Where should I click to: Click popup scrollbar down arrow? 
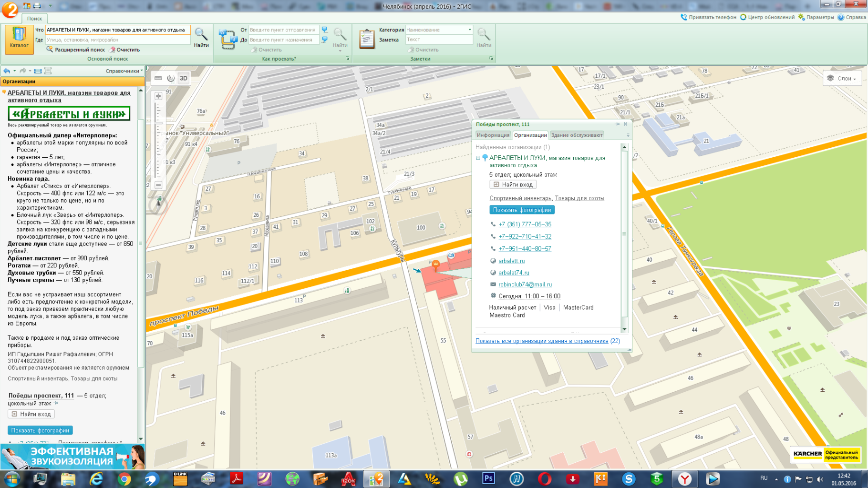pyautogui.click(x=624, y=329)
